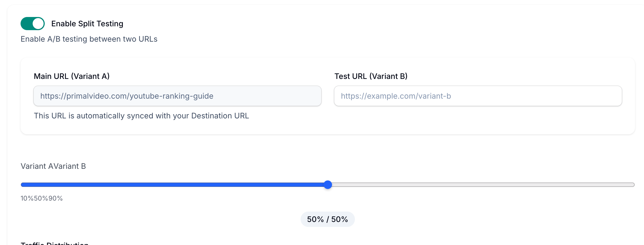Grab the blue traffic split slider handle
Screen dimensions: 644x245
pos(327,185)
